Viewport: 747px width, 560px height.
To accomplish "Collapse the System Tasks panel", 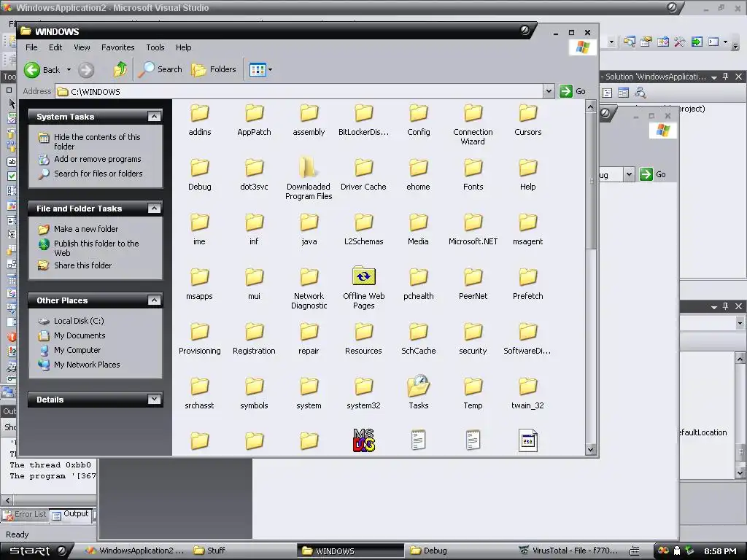I will (x=154, y=116).
